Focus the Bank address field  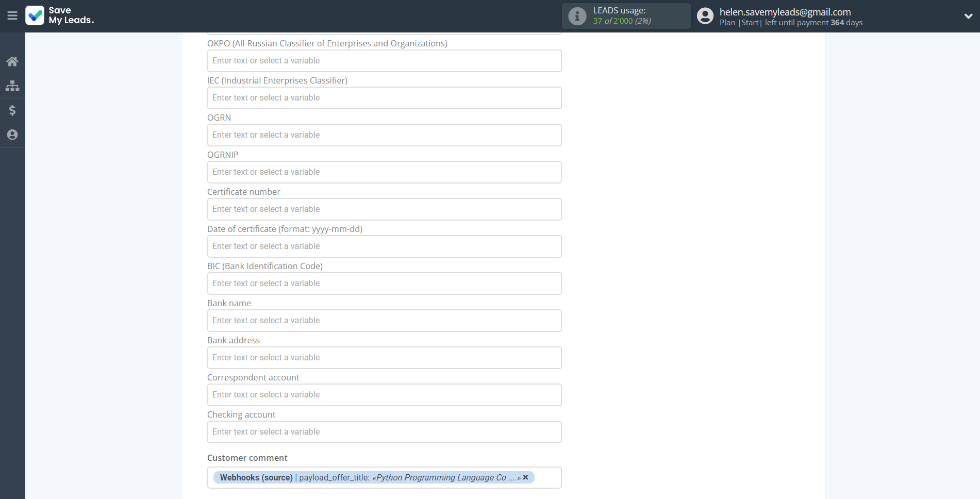tap(384, 358)
